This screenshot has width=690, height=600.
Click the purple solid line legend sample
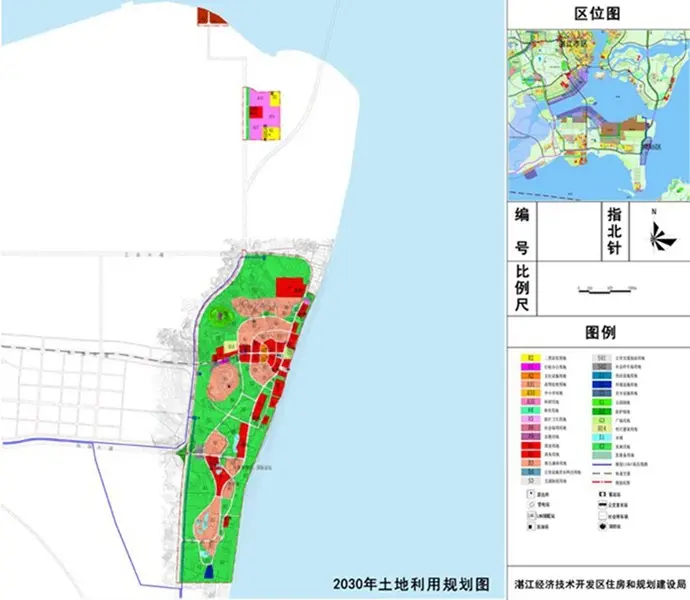coord(602,464)
